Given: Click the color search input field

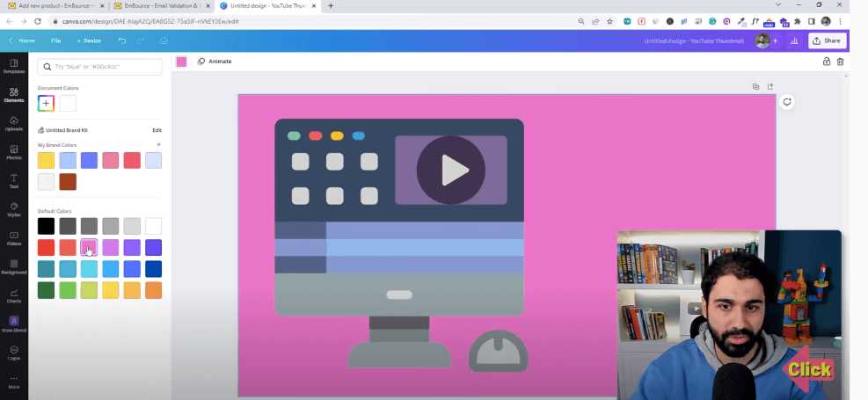Looking at the screenshot, I should pos(99,67).
